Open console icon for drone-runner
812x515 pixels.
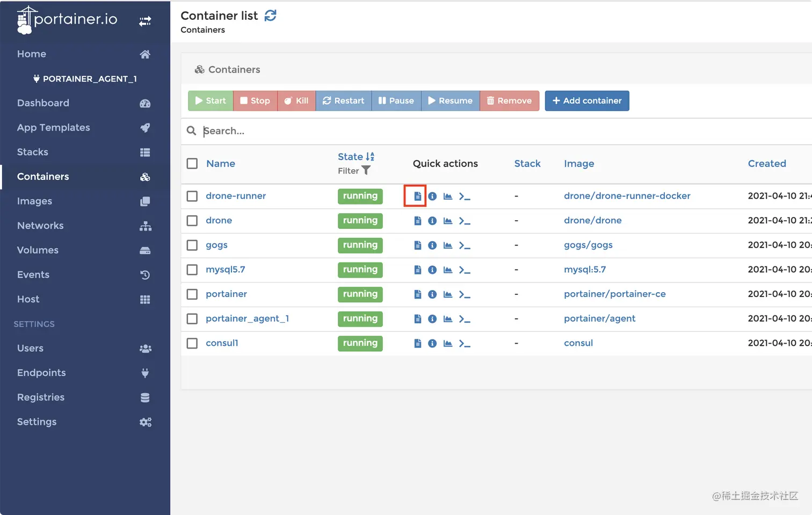465,197
